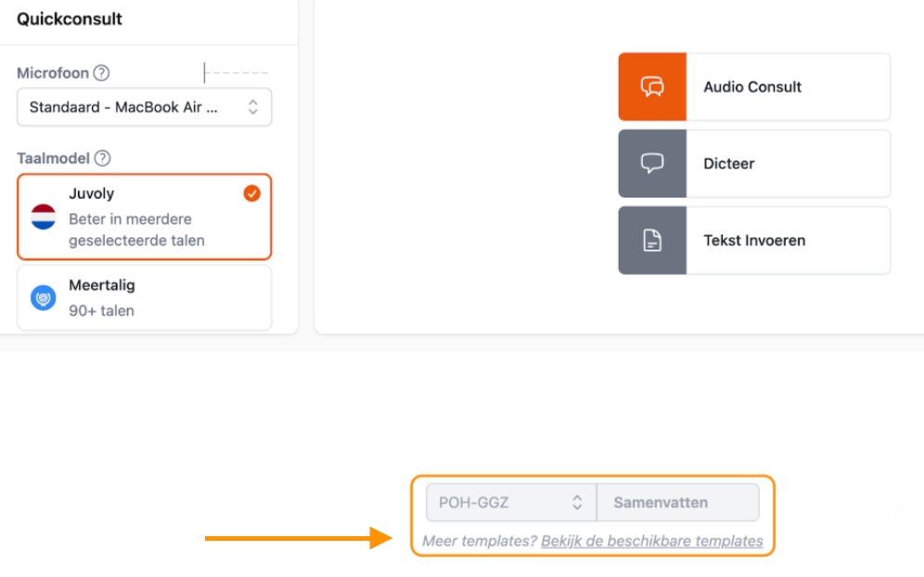Viewport: 924px width, 577px height.
Task: Expand the POH-GGZ template dropdown
Action: (511, 503)
